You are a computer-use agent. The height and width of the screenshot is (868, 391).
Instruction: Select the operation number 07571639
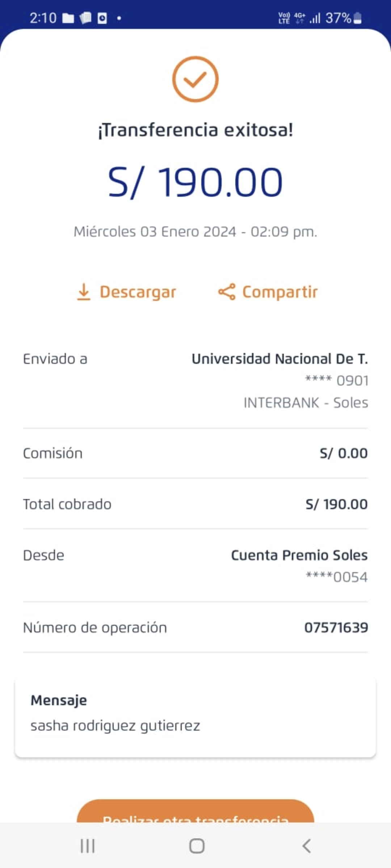point(336,627)
